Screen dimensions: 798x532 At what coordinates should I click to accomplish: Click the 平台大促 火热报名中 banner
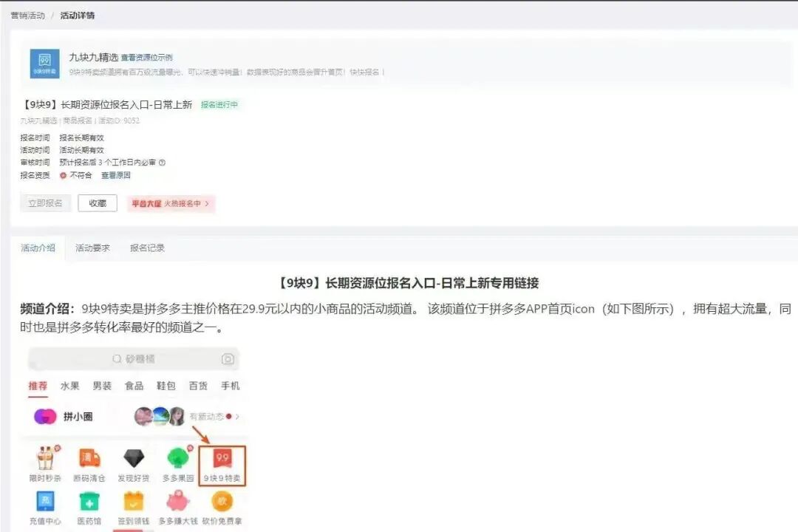tap(171, 202)
